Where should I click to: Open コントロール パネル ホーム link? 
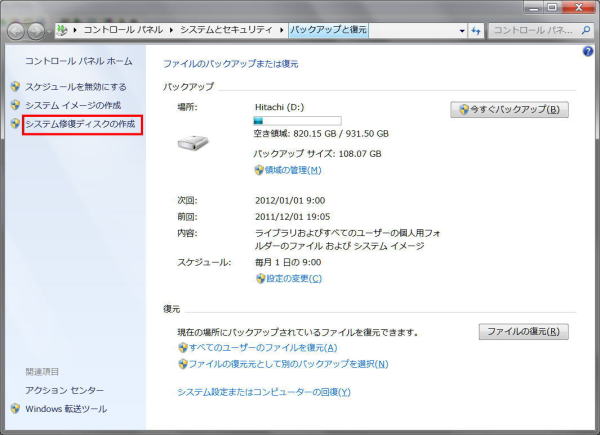click(x=79, y=61)
